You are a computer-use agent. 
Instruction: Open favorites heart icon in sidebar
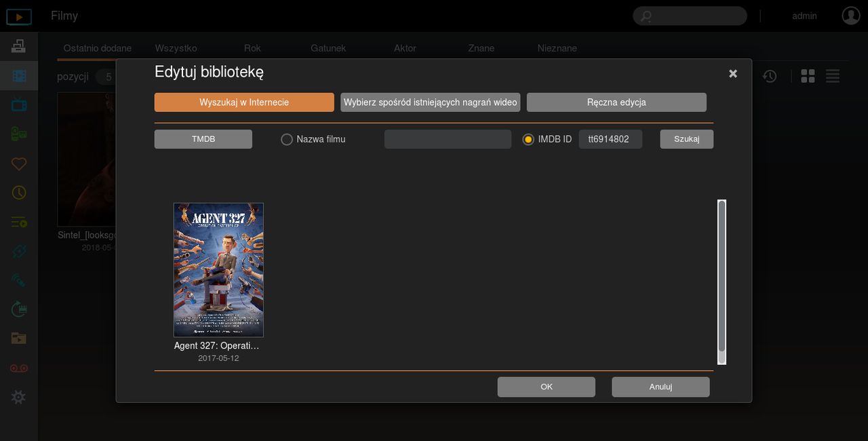[19, 164]
